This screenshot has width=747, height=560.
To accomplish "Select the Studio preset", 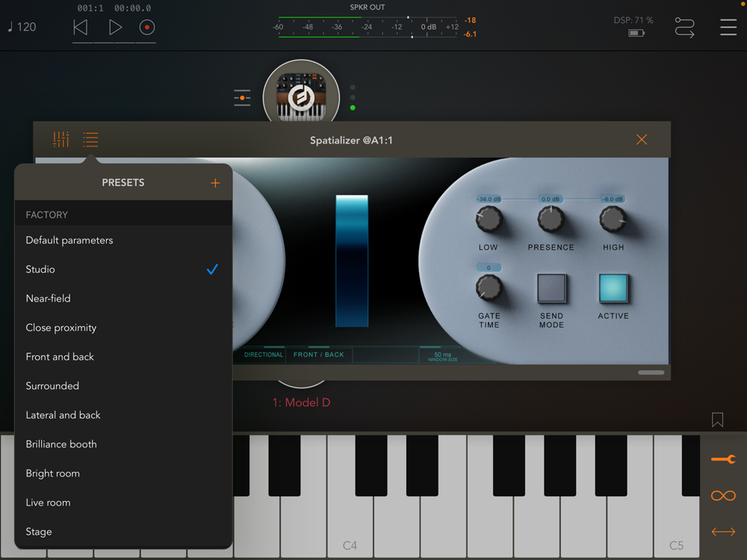I will [x=123, y=270].
